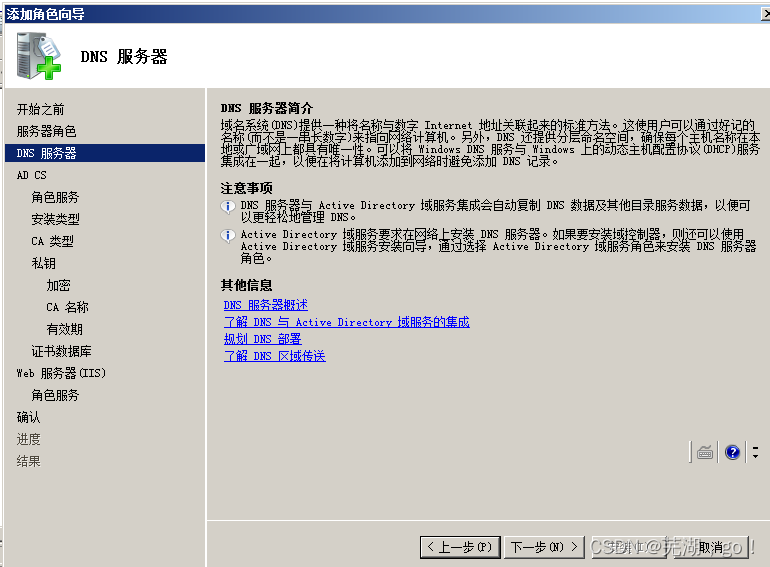770x567 pixels.
Task: Click the info icon beside the DNS 服务器与 Active Directory note
Action: (x=227, y=207)
